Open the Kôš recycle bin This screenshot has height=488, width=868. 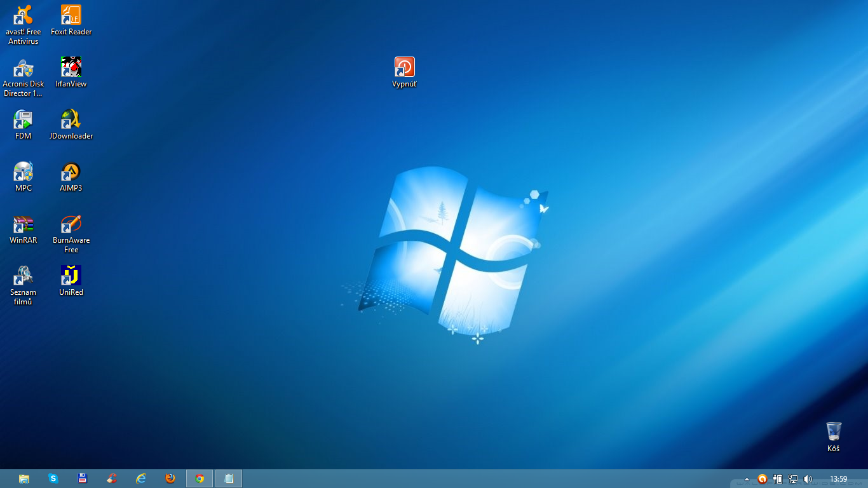coord(833,432)
